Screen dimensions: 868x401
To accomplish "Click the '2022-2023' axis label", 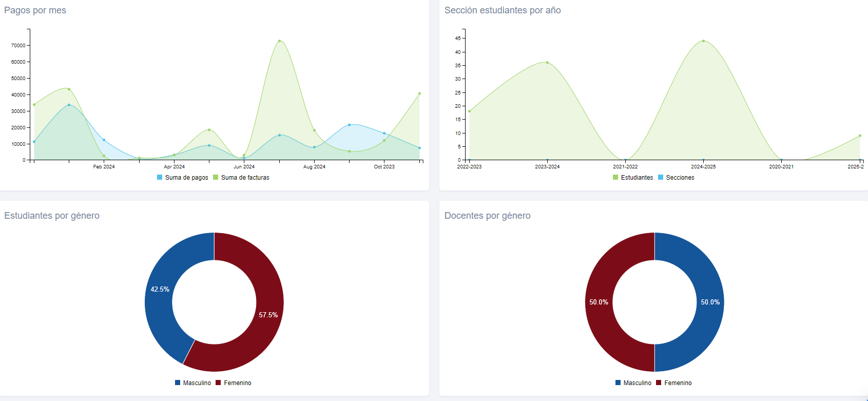I will point(469,167).
